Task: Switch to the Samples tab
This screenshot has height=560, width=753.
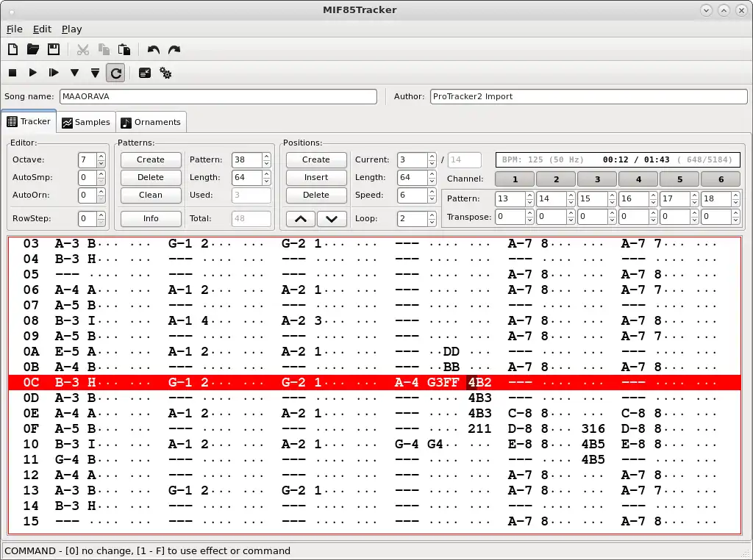Action: tap(86, 122)
